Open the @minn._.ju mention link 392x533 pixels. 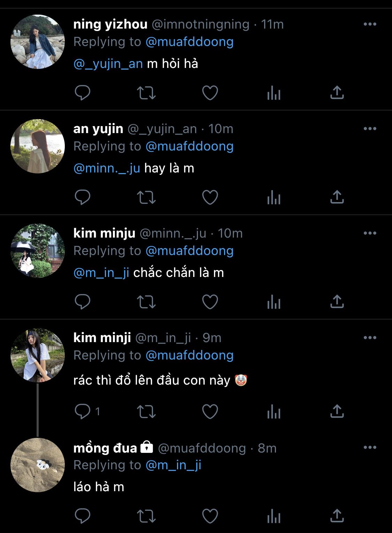[107, 168]
